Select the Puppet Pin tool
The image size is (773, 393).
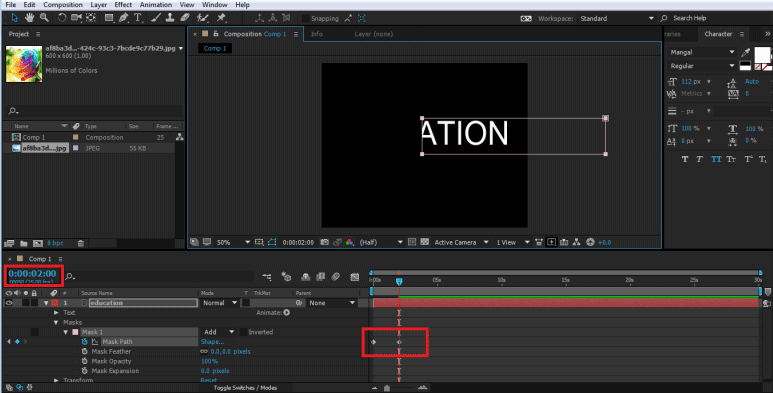(221, 18)
